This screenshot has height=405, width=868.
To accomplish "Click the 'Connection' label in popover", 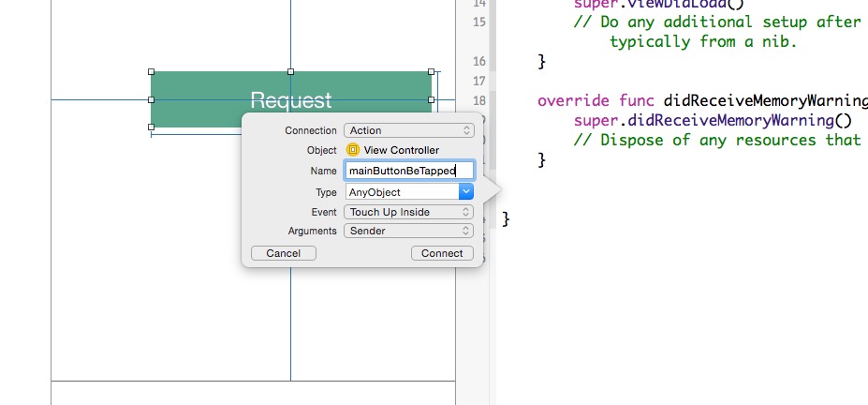I will [311, 130].
